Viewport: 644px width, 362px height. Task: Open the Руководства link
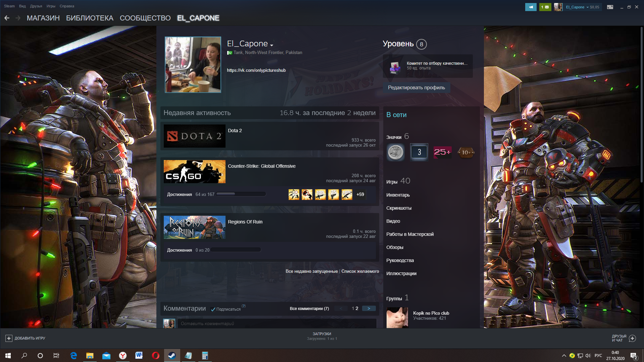click(x=400, y=260)
